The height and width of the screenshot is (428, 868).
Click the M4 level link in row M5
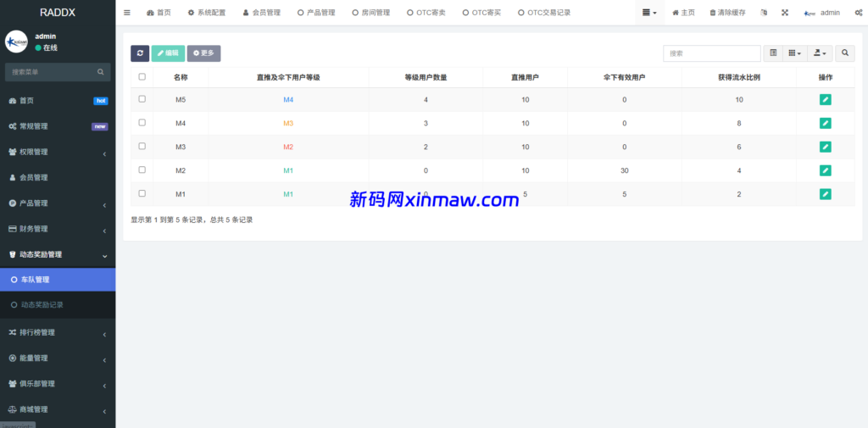click(288, 100)
